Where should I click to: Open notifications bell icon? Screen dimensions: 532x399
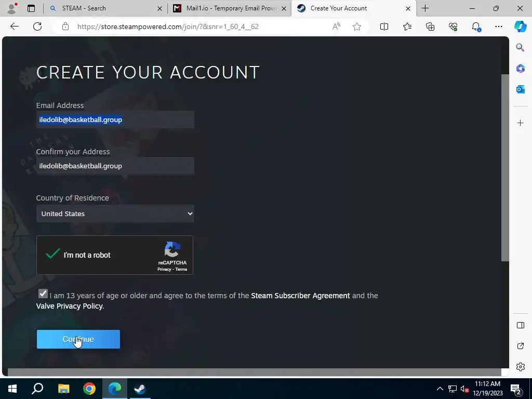click(476, 26)
